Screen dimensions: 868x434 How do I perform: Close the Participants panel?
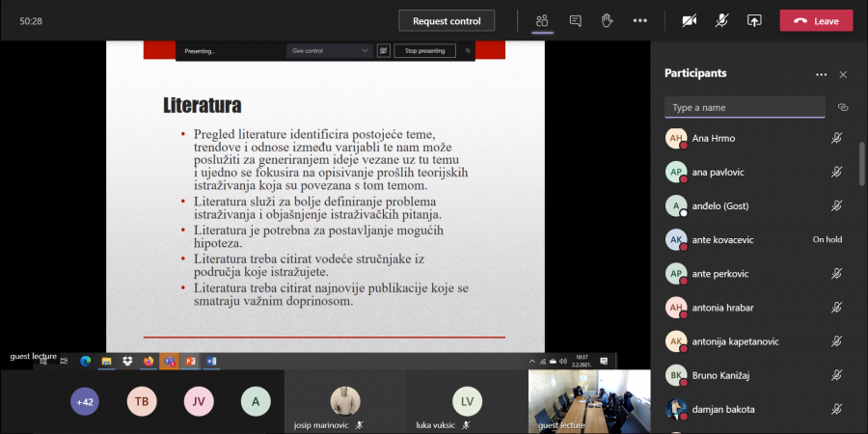pyautogui.click(x=843, y=74)
